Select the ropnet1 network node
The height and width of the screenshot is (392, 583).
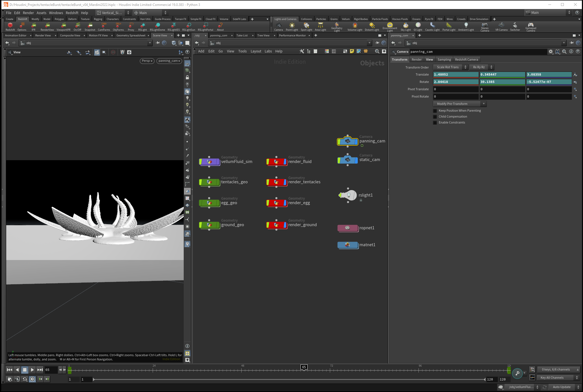point(348,228)
